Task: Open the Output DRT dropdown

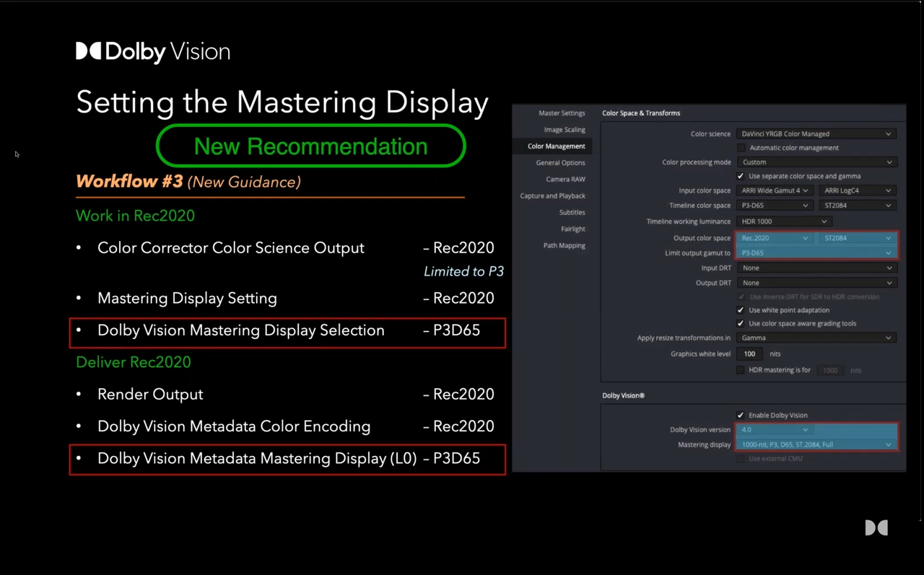Action: pyautogui.click(x=816, y=283)
